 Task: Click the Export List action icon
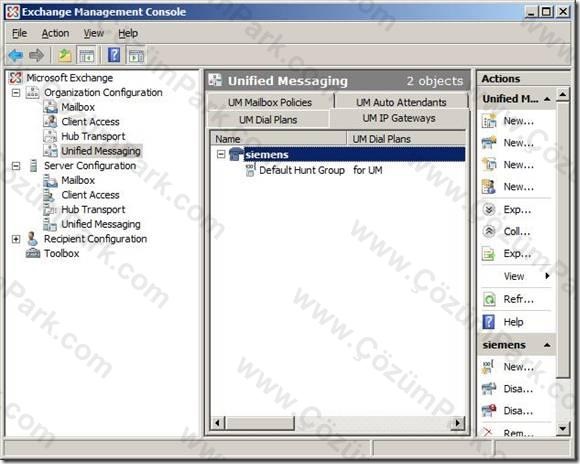(489, 254)
